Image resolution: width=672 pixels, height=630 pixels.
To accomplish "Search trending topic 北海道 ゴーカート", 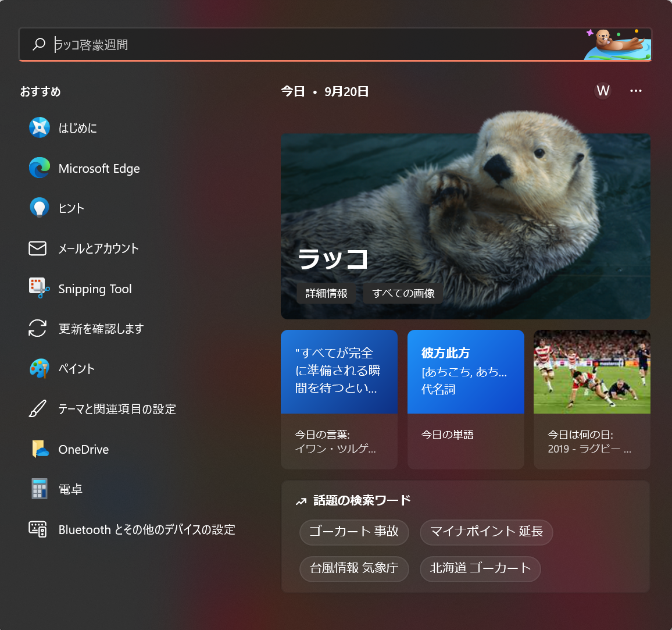I will [x=480, y=569].
